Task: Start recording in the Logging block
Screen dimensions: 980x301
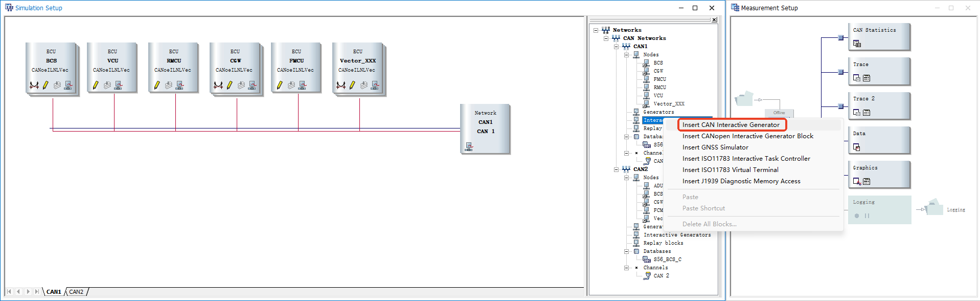Action: tap(857, 216)
